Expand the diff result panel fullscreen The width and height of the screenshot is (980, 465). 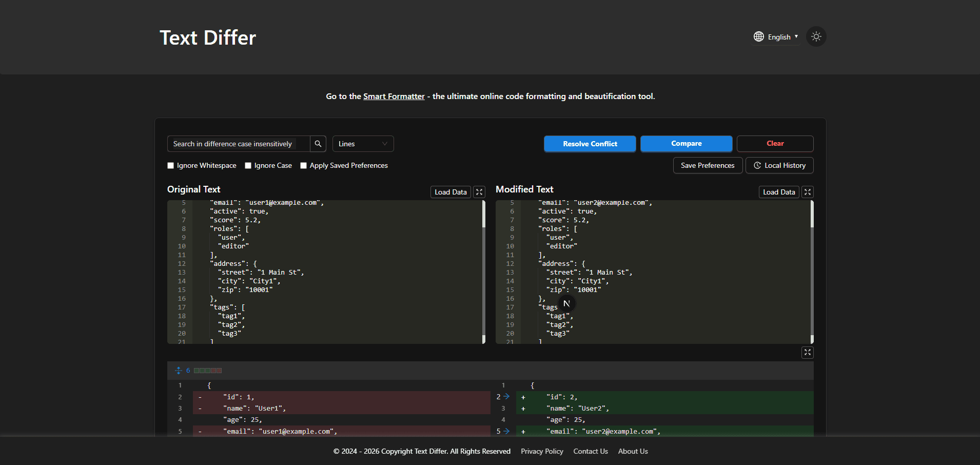point(807,353)
